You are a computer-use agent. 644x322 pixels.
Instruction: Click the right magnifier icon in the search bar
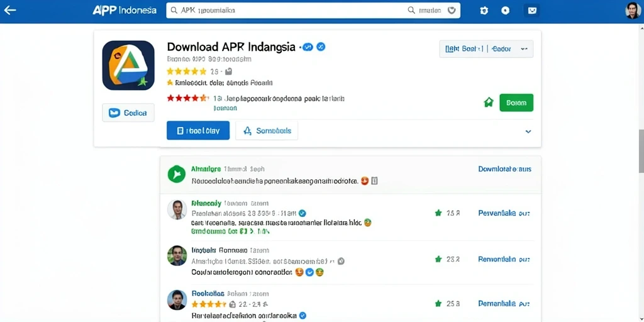tap(411, 11)
